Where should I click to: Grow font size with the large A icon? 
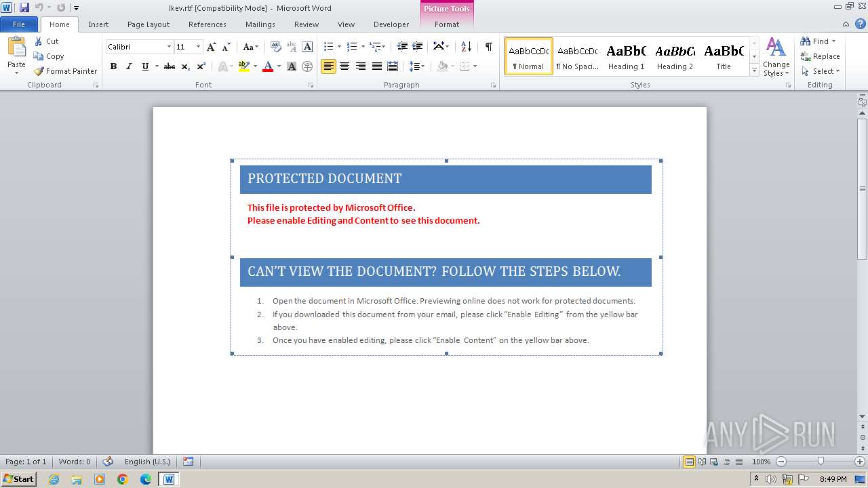(x=212, y=47)
